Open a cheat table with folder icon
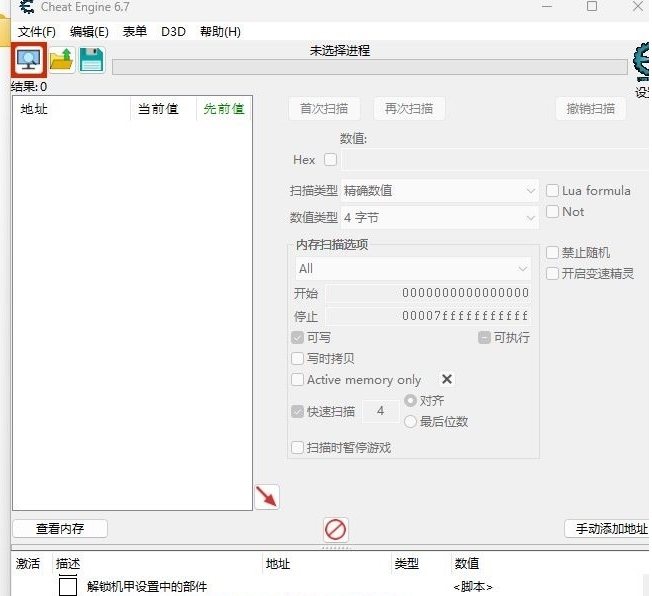Screen dimensions: 652x596 coord(62,60)
